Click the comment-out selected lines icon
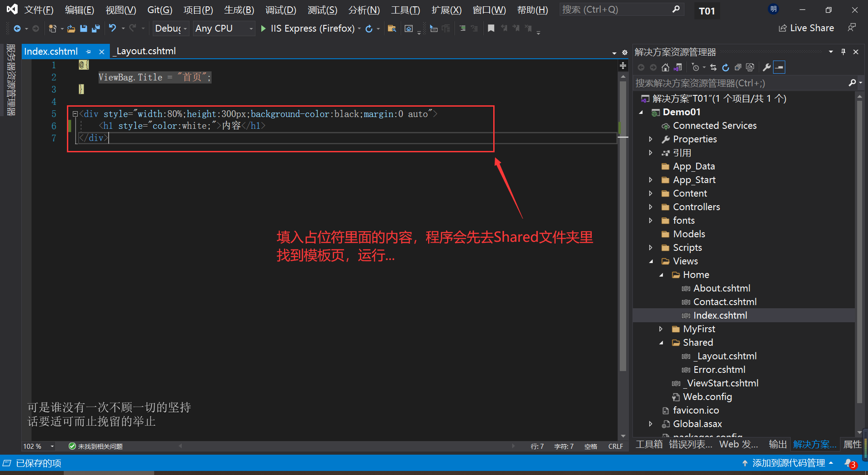This screenshot has height=475, width=868. pos(462,28)
